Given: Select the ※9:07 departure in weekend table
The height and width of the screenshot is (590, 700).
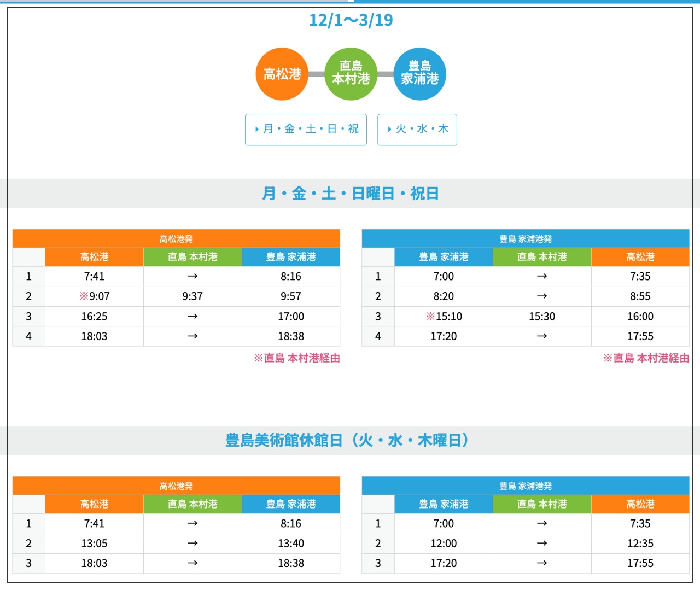Looking at the screenshot, I should coord(94,296).
